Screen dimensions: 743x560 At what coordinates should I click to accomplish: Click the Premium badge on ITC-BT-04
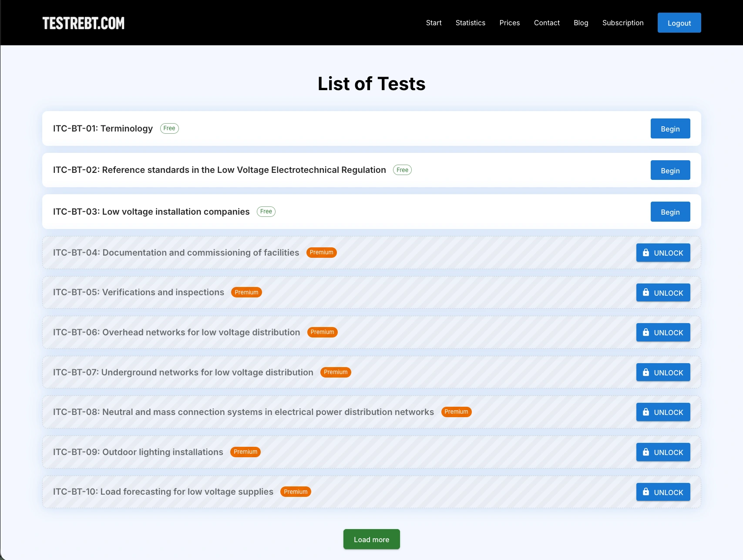click(x=321, y=253)
